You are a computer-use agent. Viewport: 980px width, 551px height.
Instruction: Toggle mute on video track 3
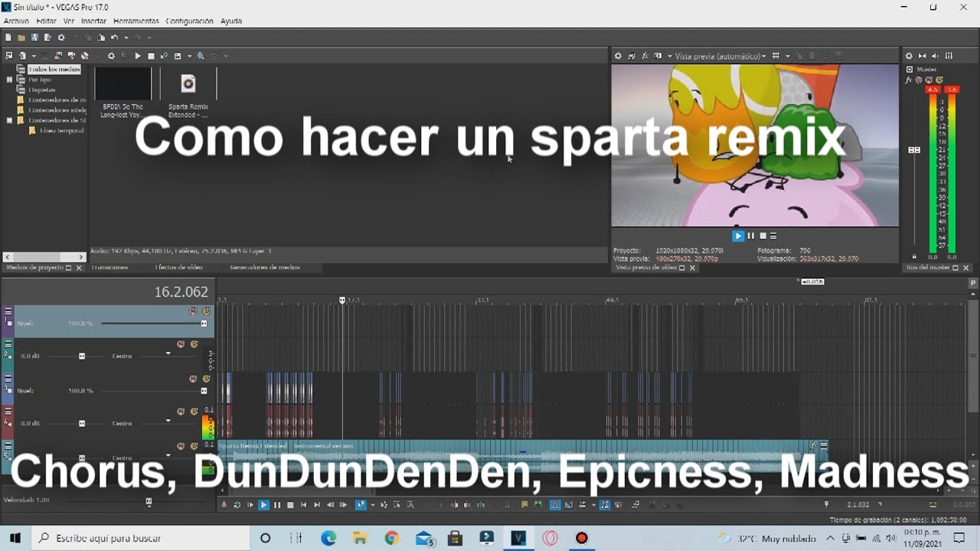193,379
